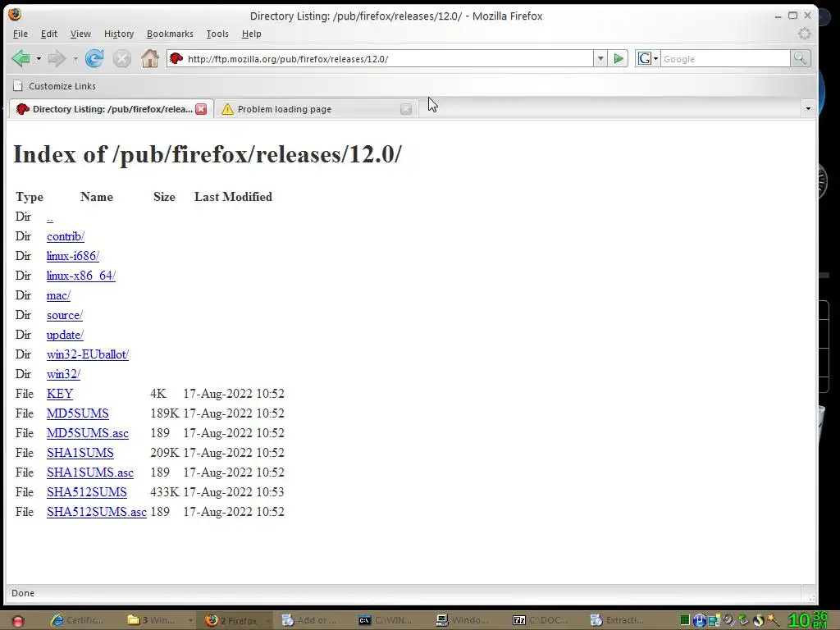
Task: Open the MD5SUMS.asc file link
Action: (87, 433)
